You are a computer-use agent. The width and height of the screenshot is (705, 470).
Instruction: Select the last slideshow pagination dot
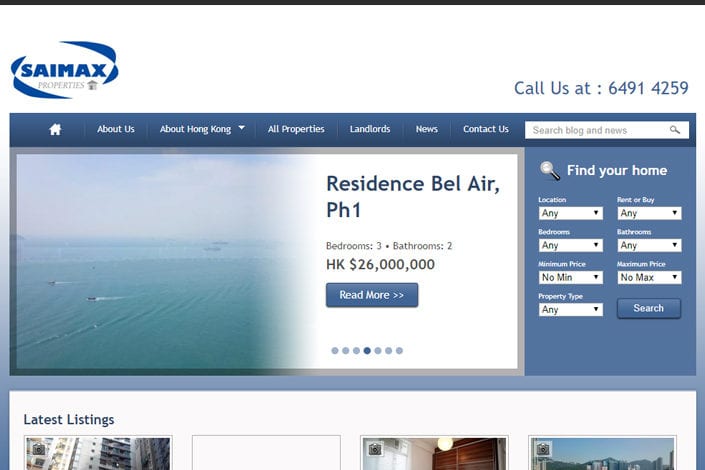pyautogui.click(x=399, y=351)
